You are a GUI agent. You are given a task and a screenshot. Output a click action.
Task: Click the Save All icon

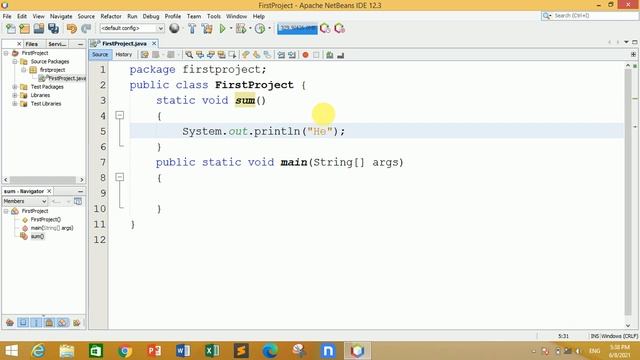(53, 29)
